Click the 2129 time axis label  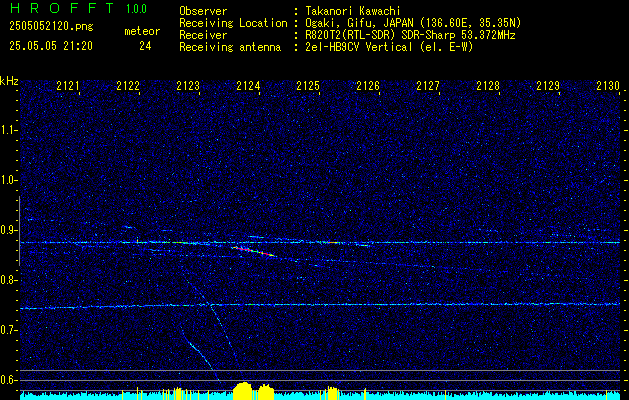[x=548, y=86]
